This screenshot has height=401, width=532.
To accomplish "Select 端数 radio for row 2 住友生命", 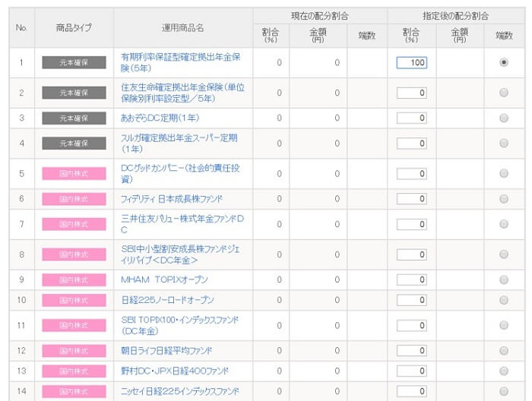I will (x=504, y=93).
